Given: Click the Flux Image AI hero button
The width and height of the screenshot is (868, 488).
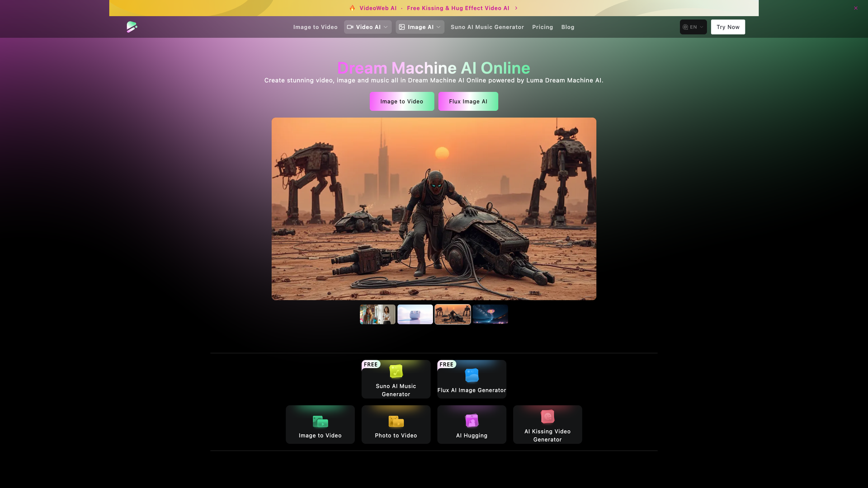Looking at the screenshot, I should click(468, 101).
